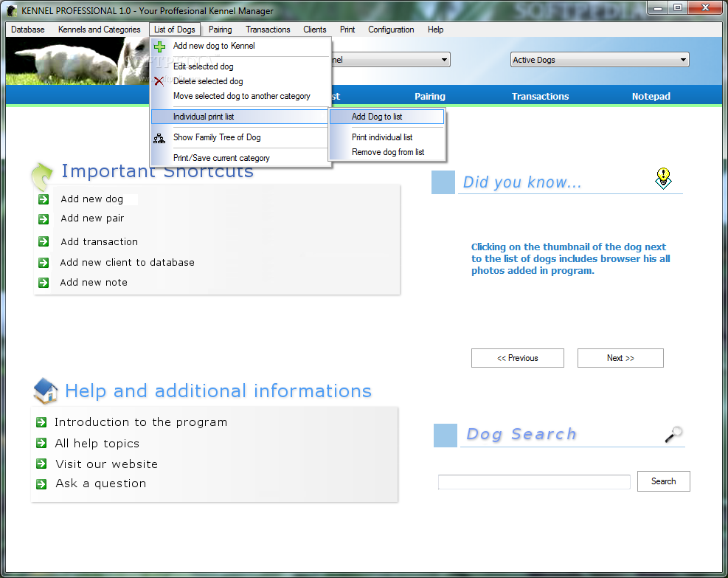Switch to the Pairing tab in blue bar

pyautogui.click(x=430, y=96)
